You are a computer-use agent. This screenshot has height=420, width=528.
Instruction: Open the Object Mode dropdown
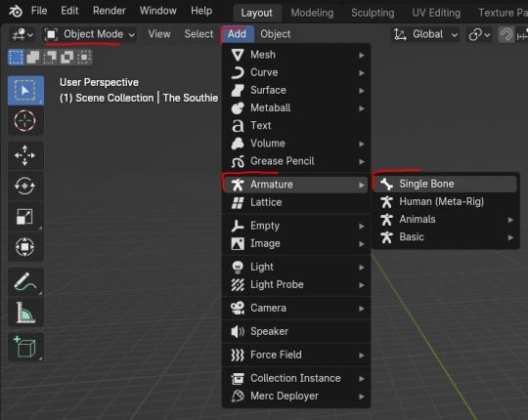tap(90, 34)
